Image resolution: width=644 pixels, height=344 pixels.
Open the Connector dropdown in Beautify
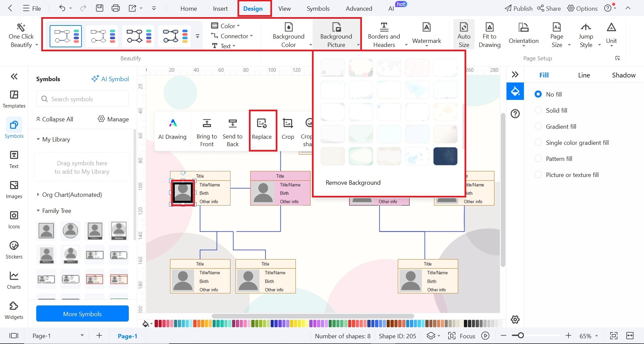[231, 36]
